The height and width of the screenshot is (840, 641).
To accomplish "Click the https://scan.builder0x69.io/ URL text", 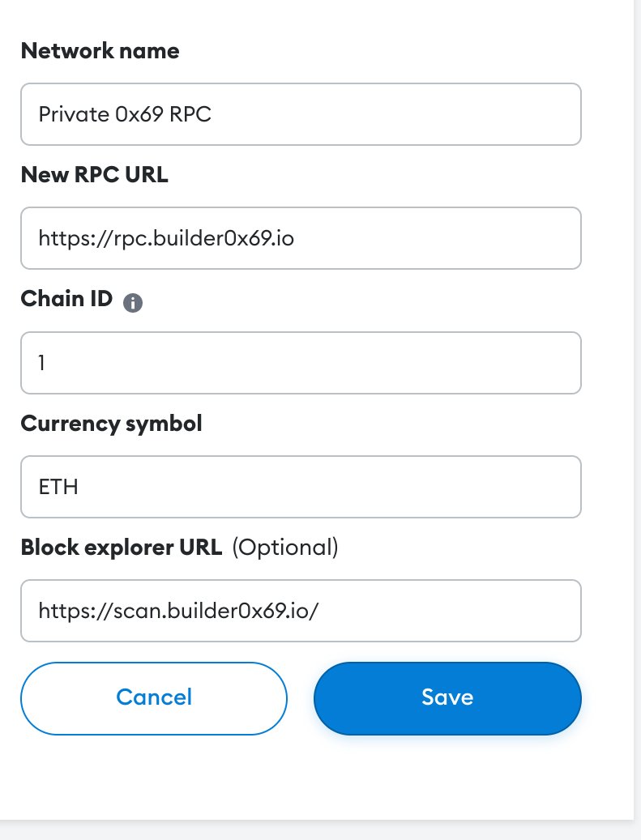I will (x=178, y=611).
